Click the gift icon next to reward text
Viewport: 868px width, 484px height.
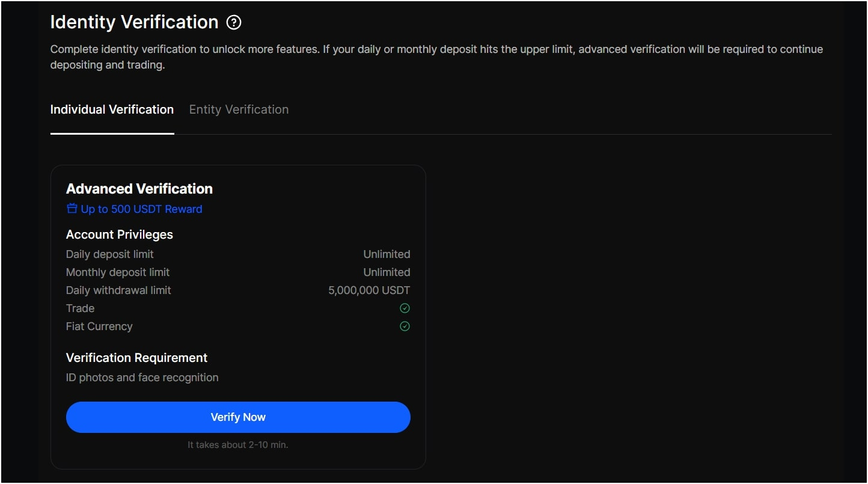[72, 209]
